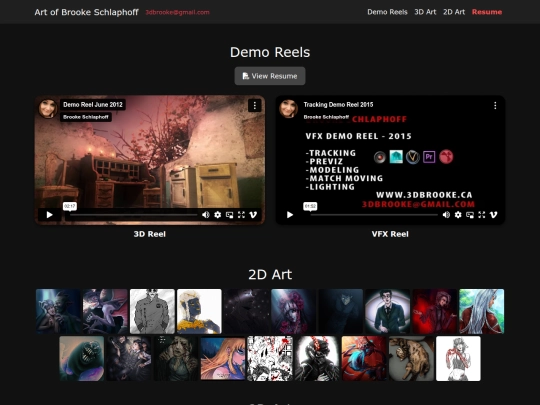Open the orange-haired anime girl thumbnail
540x405 pixels.
point(223,359)
